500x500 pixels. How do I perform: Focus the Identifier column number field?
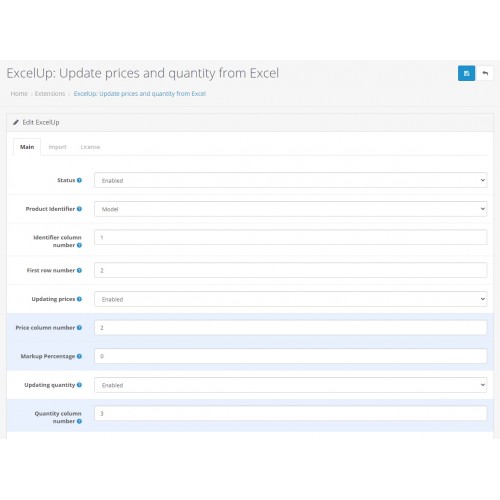tap(290, 237)
